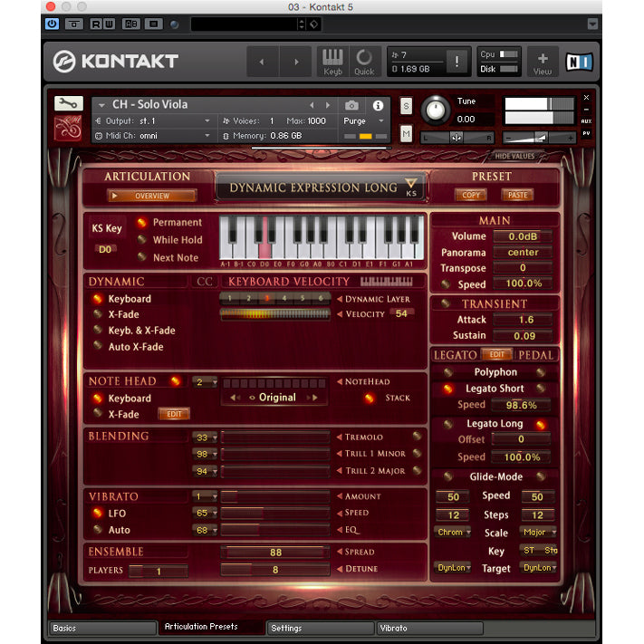Click the Transpose value field
Image resolution: width=644 pixels, height=644 pixels.
click(x=523, y=268)
